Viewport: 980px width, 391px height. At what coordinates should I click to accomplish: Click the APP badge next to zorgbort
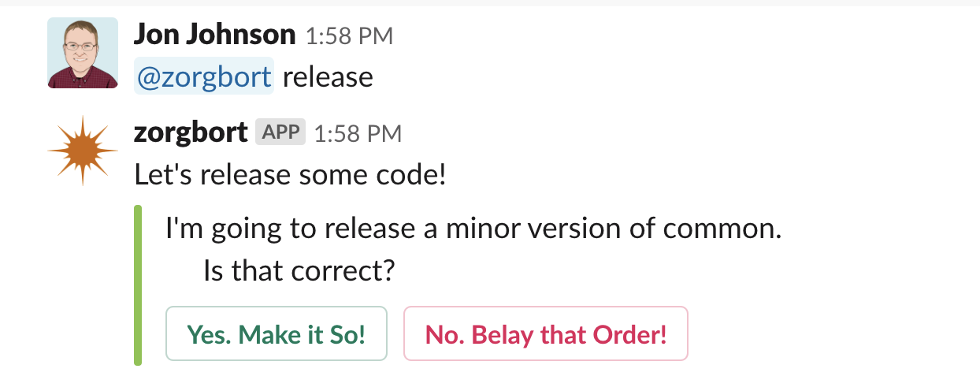(x=280, y=133)
